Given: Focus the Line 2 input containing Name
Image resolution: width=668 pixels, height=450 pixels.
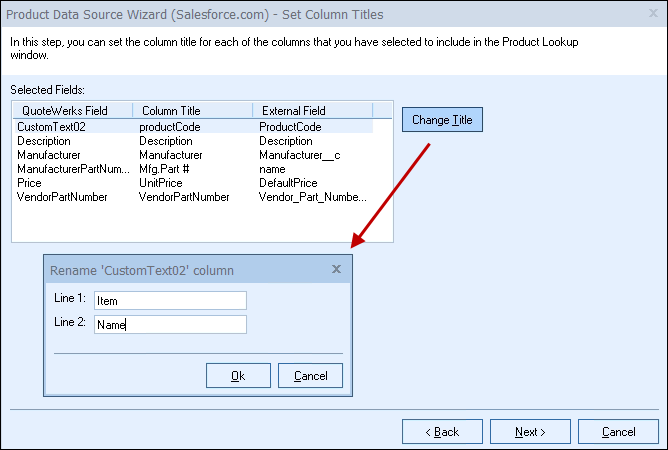Looking at the screenshot, I should tap(170, 325).
